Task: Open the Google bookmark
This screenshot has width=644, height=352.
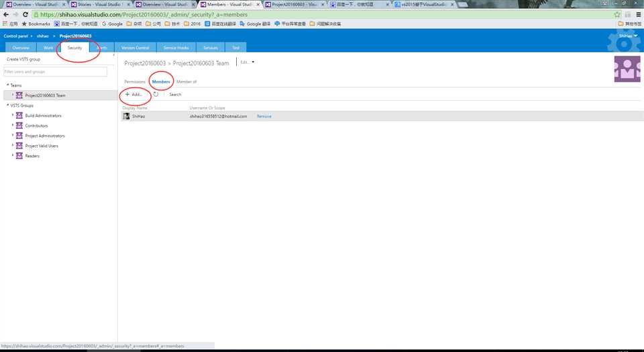Action: [112, 24]
